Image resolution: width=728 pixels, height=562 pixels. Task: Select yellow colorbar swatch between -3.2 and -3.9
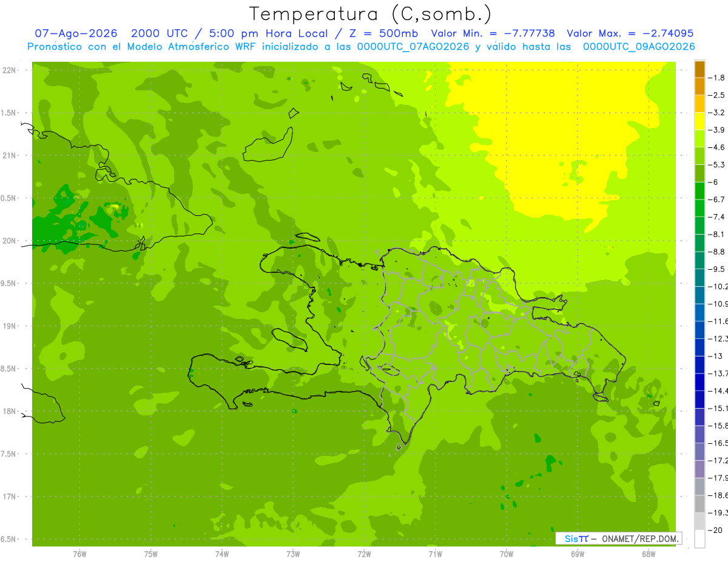coord(699,121)
